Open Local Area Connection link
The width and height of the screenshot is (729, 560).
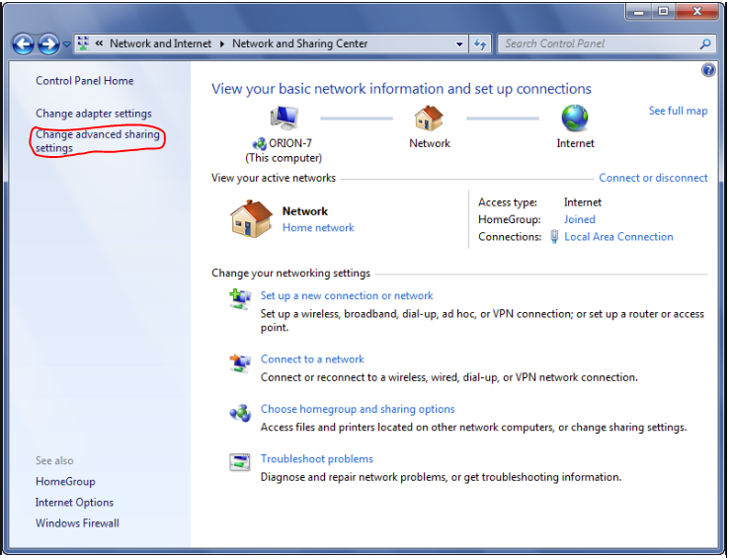[618, 237]
